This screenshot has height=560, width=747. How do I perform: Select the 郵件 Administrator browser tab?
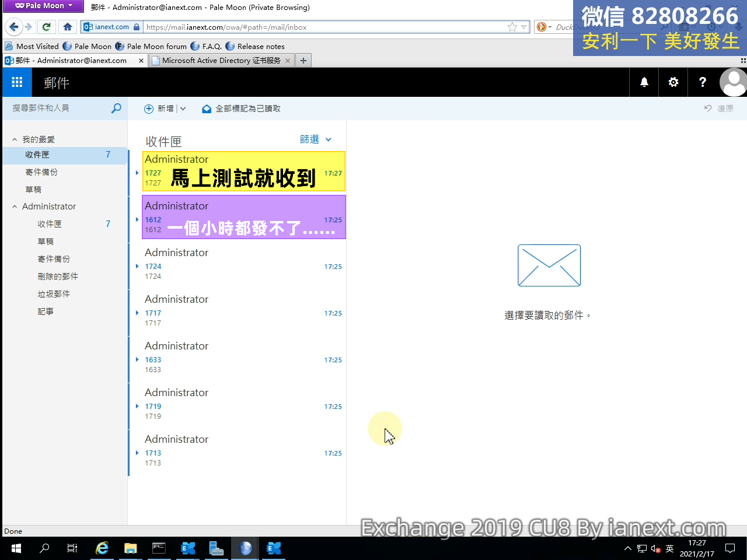(75, 60)
